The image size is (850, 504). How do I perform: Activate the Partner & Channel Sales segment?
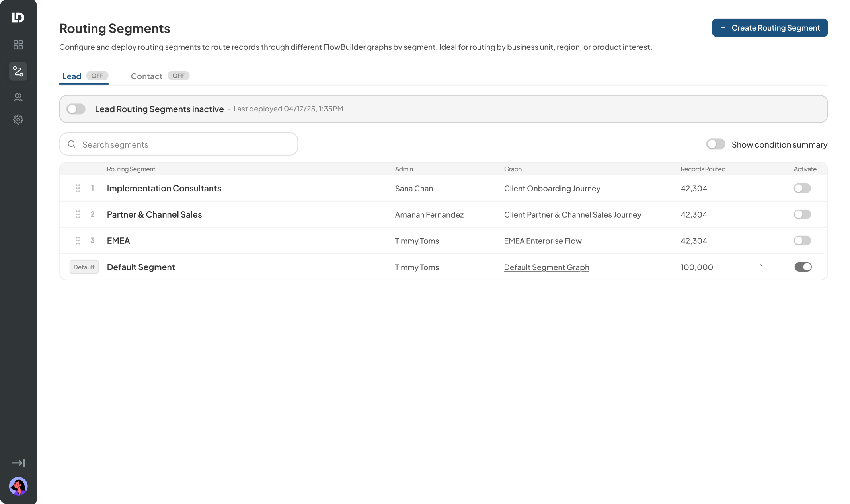(x=802, y=214)
